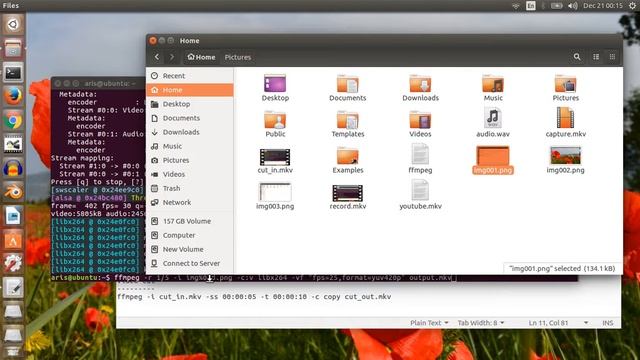
Task: Open the battery indicator in top bar
Action: [x=556, y=6]
